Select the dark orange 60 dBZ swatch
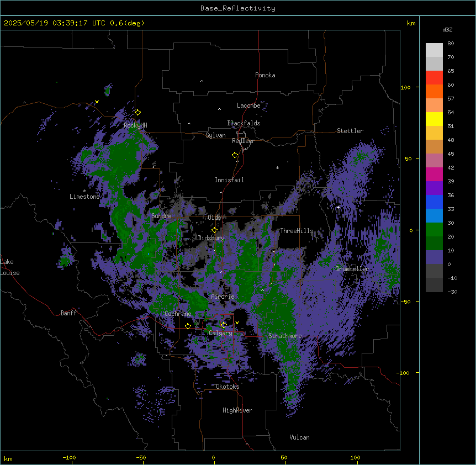The image size is (476, 465). point(434,91)
